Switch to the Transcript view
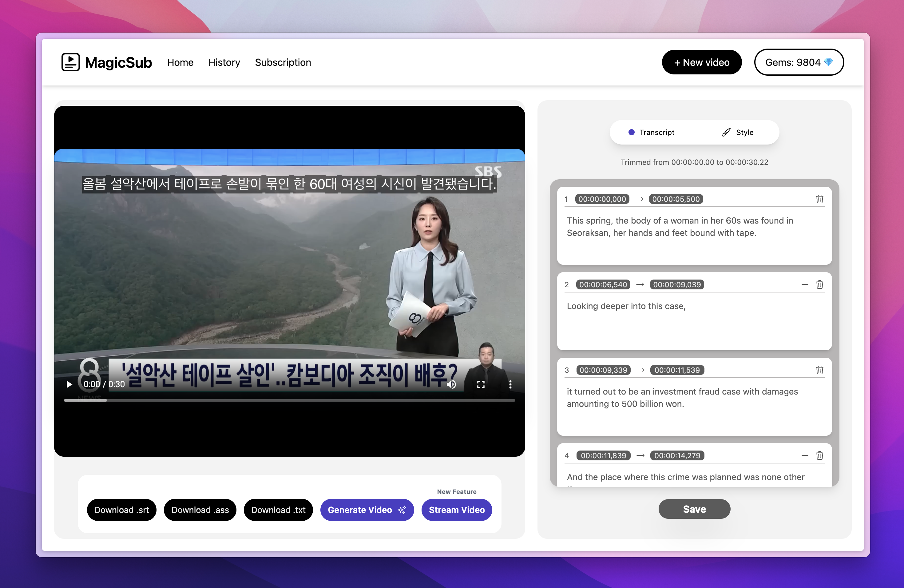This screenshot has height=588, width=904. 657,132
